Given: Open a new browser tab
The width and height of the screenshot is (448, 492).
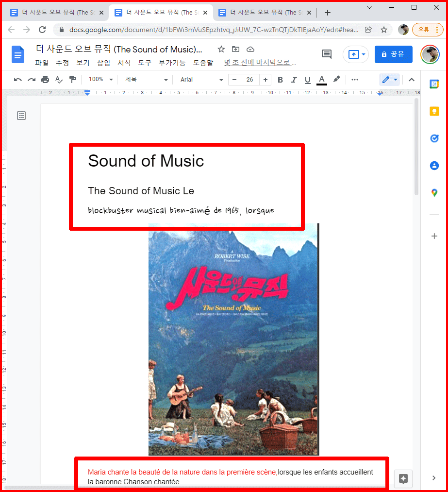Looking at the screenshot, I should 328,13.
